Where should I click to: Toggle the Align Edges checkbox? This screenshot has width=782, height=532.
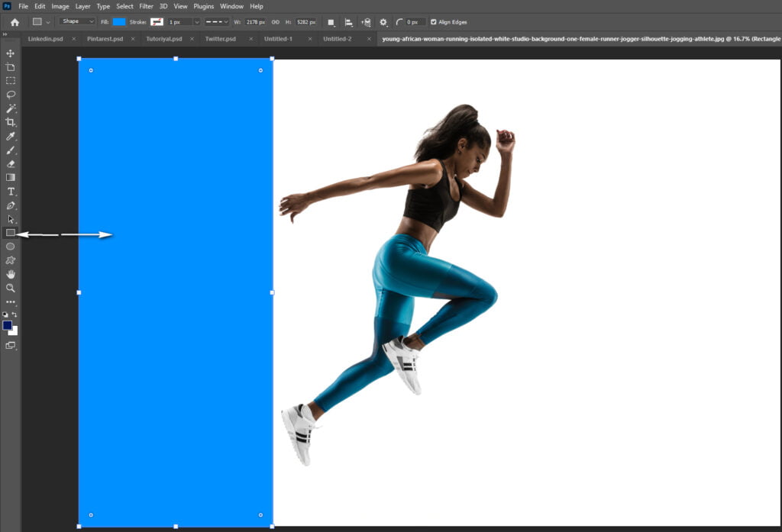tap(434, 22)
